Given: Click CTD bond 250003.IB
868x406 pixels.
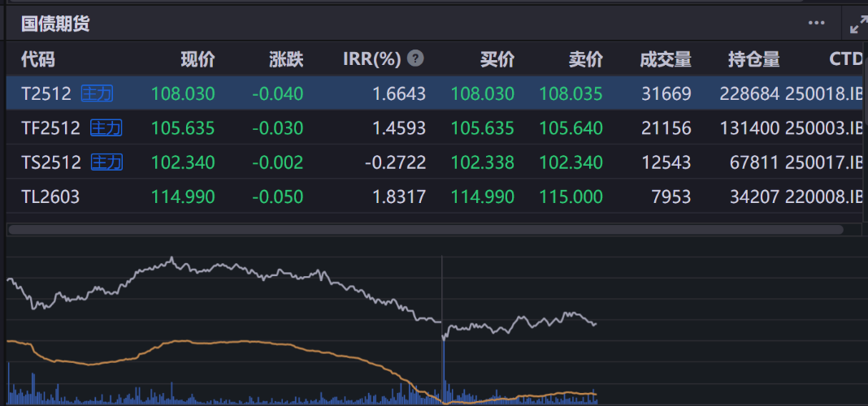Looking at the screenshot, I should (824, 127).
